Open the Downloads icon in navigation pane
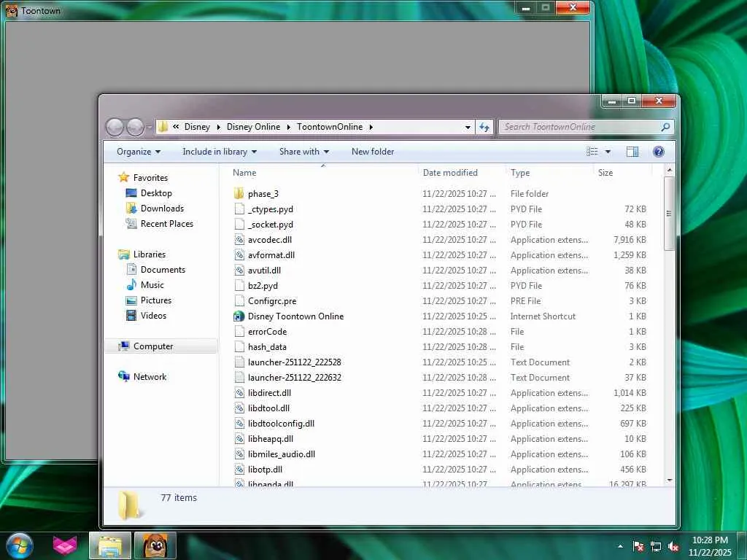Viewport: 747px width, 560px height. 131,208
